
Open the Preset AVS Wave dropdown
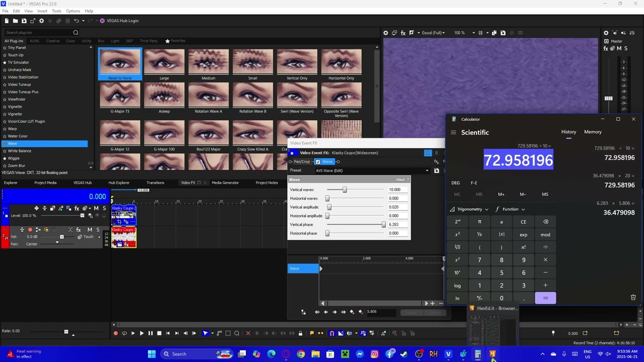[427, 171]
